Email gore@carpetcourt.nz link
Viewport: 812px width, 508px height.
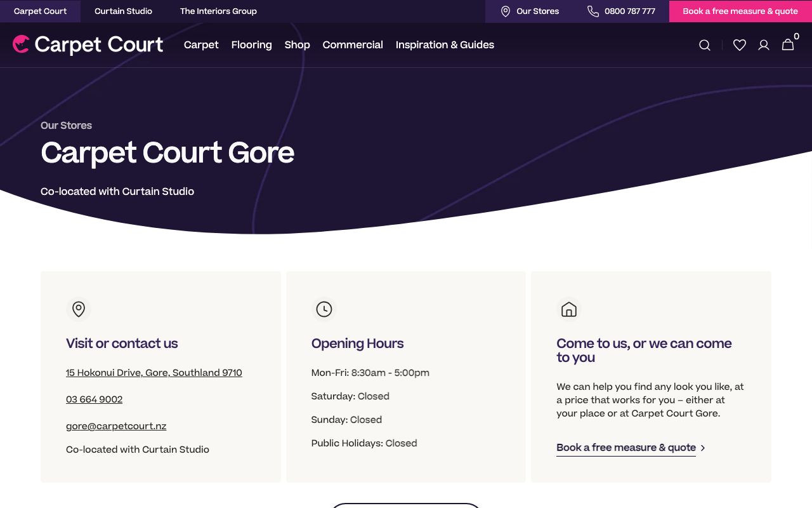click(116, 426)
